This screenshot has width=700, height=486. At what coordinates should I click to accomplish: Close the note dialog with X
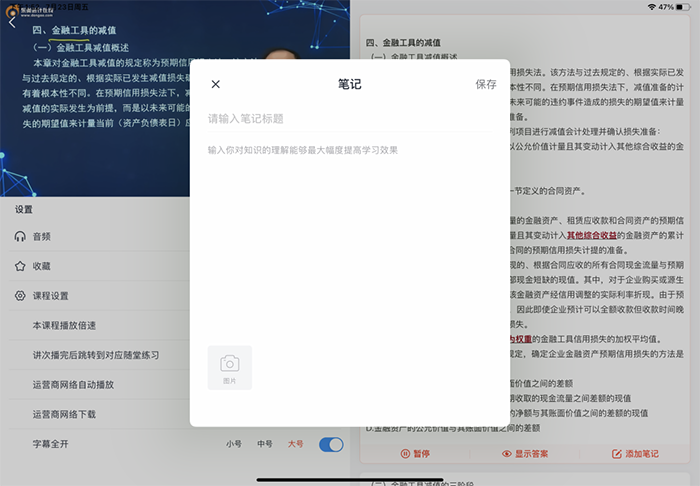tap(216, 85)
